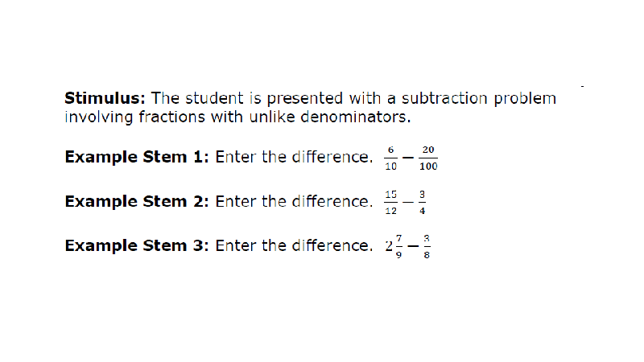This screenshot has height=362, width=644.
Task: Click the minus sign in Stem 2
Action: [x=408, y=202]
